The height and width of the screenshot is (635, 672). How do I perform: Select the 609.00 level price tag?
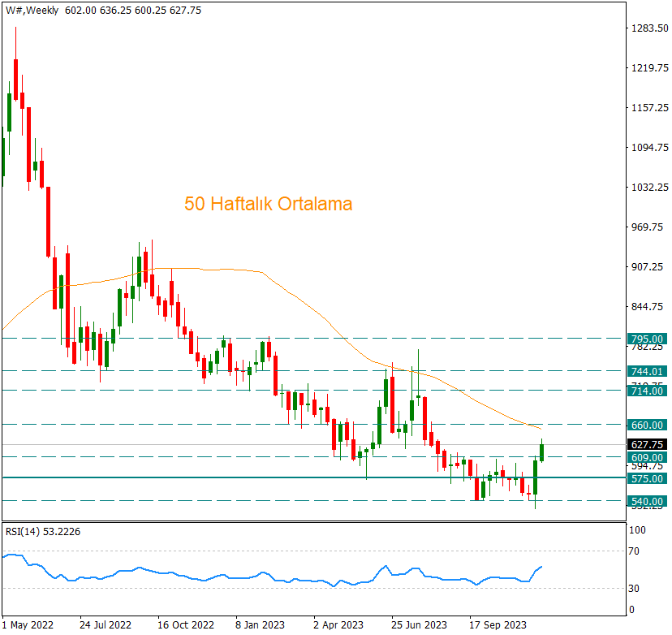click(647, 457)
